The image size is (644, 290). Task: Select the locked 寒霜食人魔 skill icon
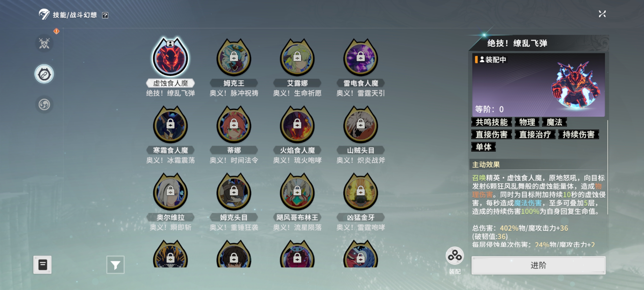click(170, 124)
